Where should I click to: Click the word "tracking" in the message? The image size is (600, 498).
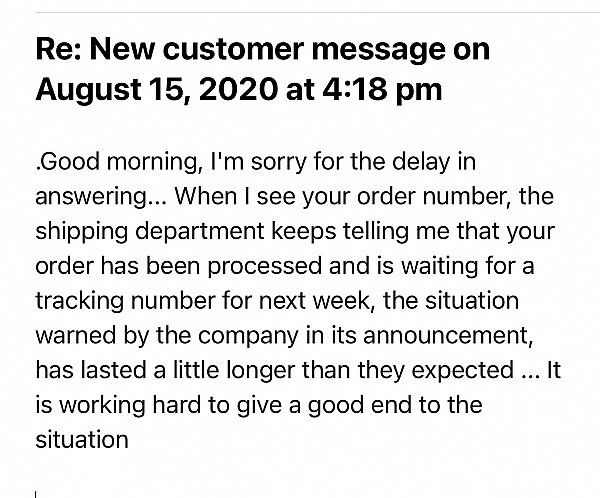pos(80,301)
